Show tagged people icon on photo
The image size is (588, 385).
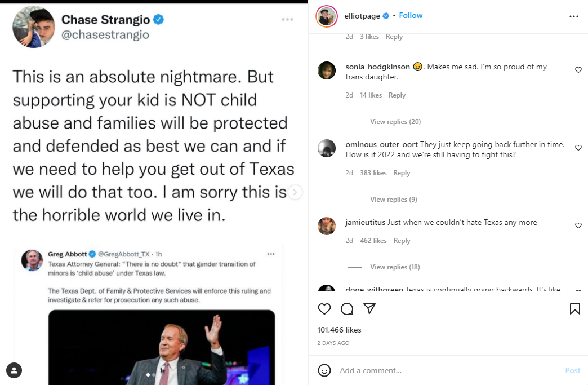click(14, 370)
